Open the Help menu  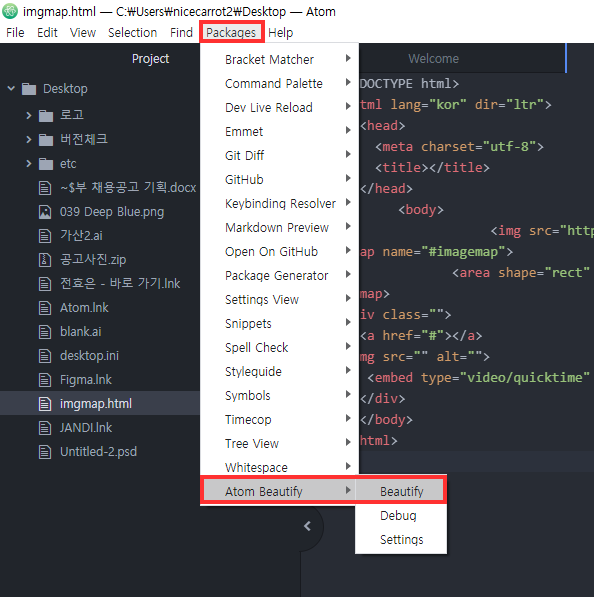click(281, 33)
